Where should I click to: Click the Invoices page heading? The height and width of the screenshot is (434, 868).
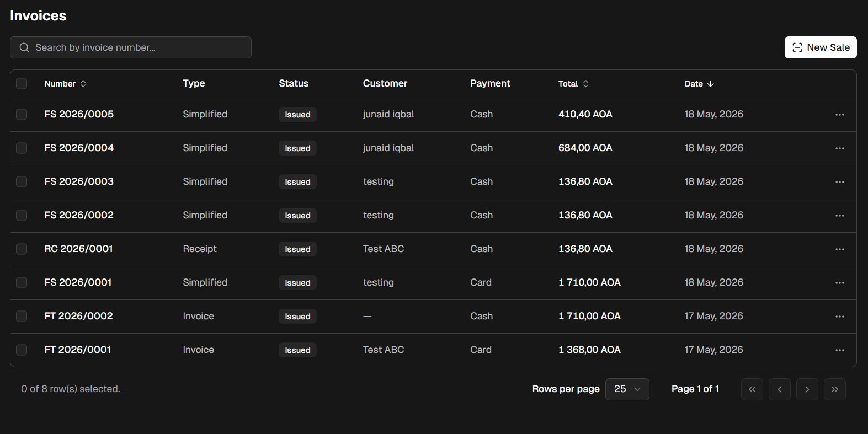38,15
